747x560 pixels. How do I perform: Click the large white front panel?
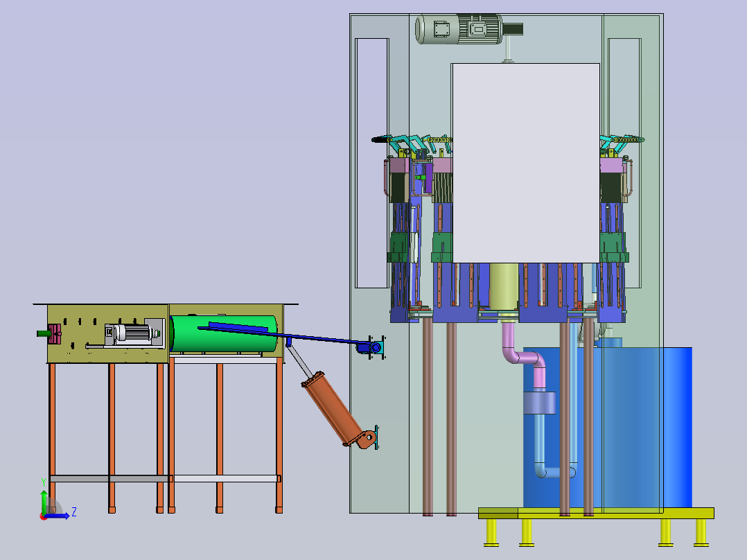tap(525, 163)
